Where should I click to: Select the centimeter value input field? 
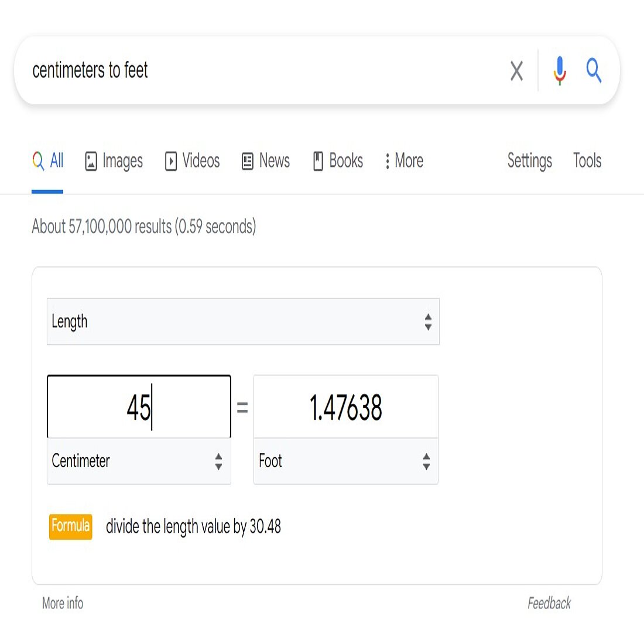click(138, 406)
